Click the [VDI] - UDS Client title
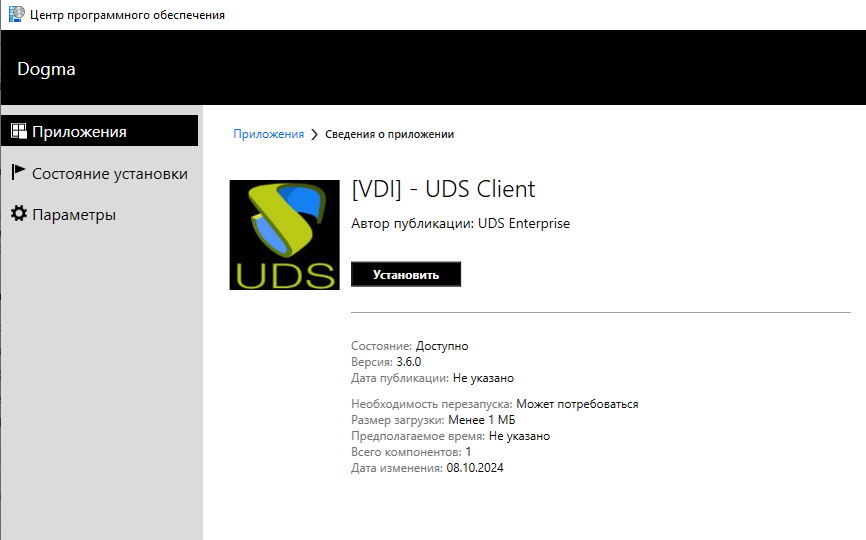Viewport: 866px width, 540px height. pos(443,189)
